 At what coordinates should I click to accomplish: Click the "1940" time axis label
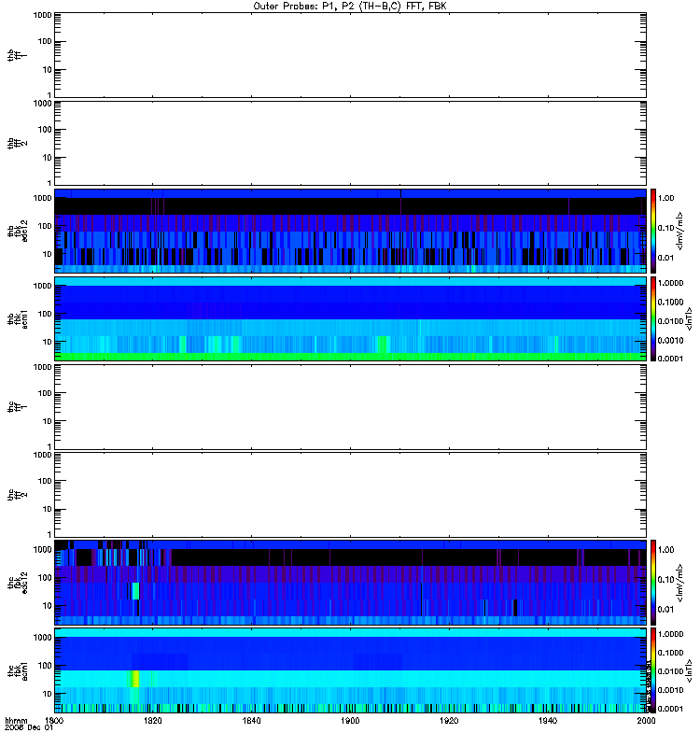[548, 720]
